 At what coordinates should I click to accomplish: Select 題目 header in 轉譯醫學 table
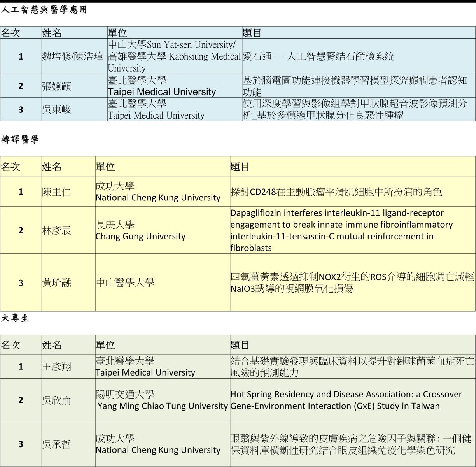click(240, 167)
